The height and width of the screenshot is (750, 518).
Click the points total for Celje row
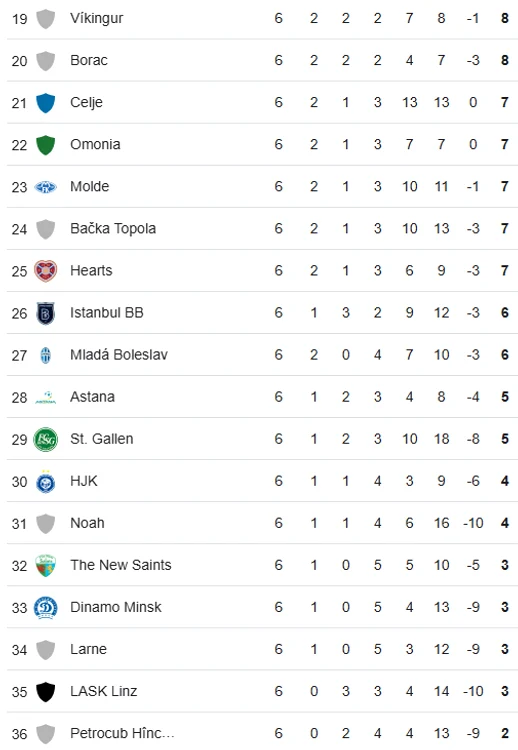[505, 102]
